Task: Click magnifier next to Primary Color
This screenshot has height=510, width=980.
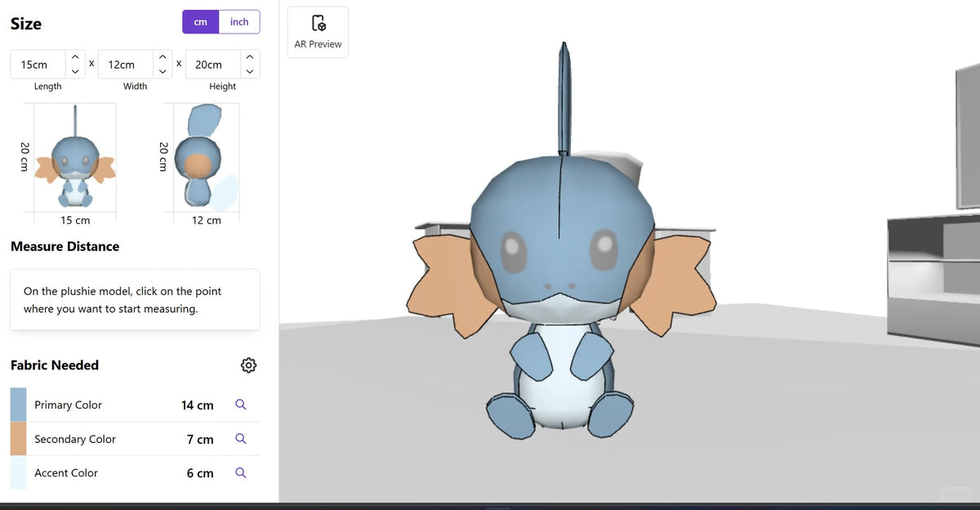Action: point(240,405)
